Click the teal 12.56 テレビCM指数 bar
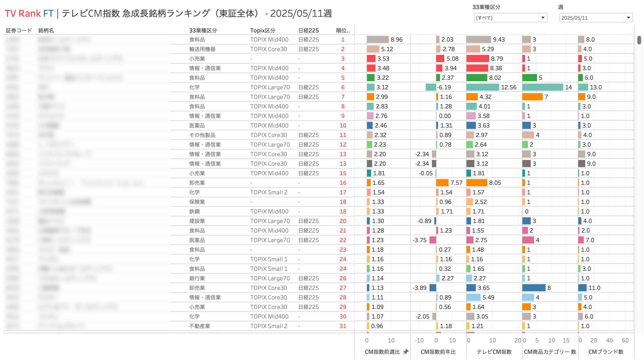The width and height of the screenshot is (644, 361). [x=482, y=87]
